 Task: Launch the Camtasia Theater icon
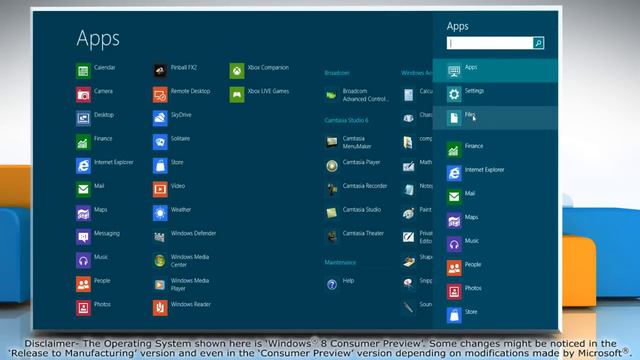pos(331,237)
